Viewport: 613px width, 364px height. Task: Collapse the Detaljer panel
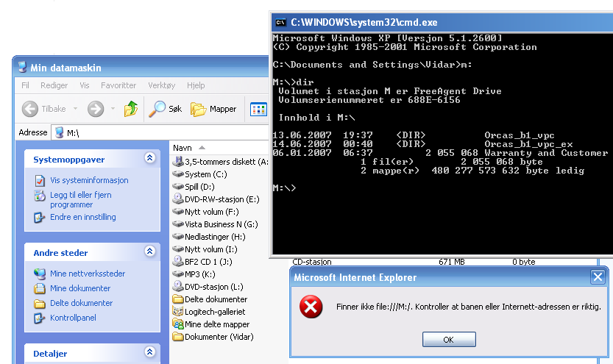click(x=149, y=352)
